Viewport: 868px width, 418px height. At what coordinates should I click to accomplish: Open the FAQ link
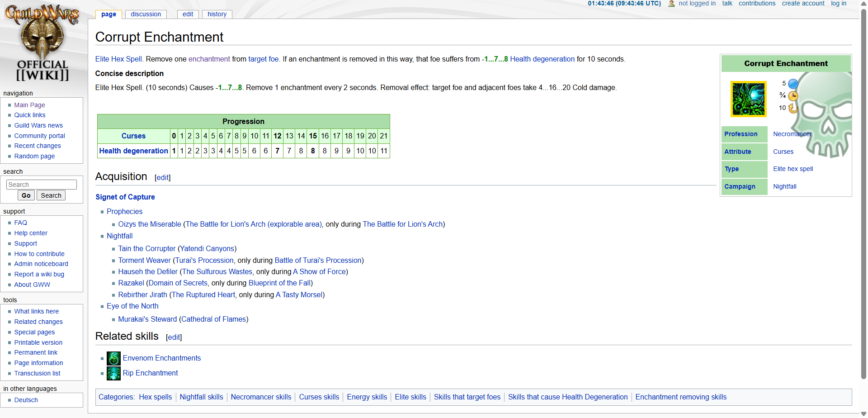tap(21, 223)
